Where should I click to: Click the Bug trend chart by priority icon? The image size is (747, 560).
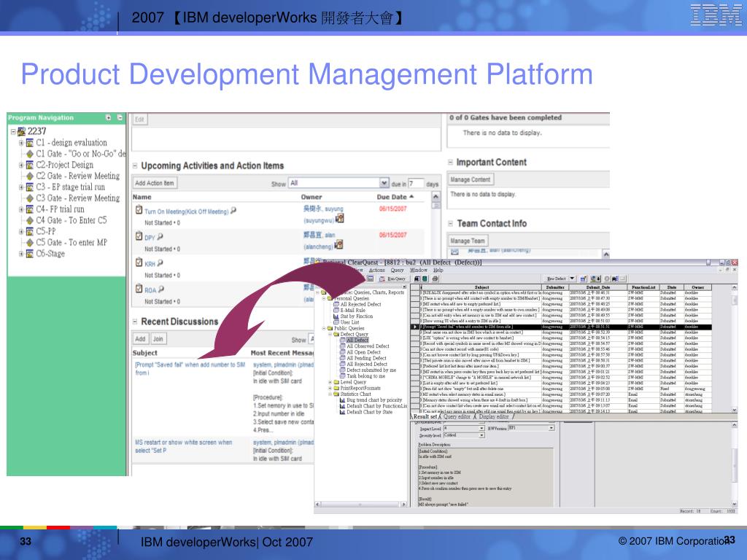343,400
